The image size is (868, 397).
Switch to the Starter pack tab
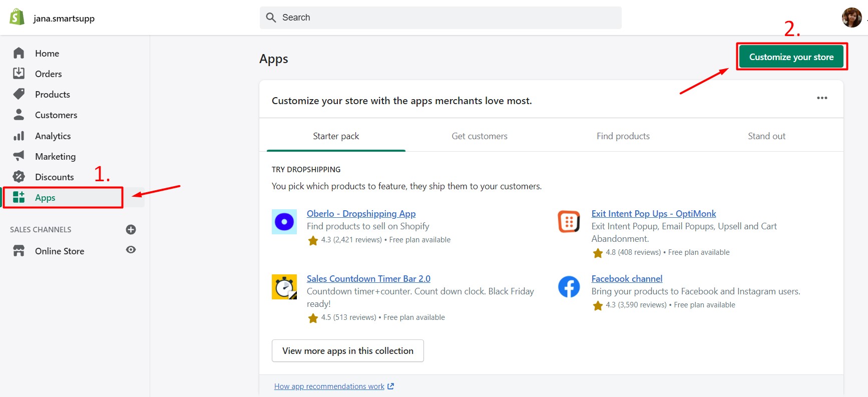pos(336,136)
